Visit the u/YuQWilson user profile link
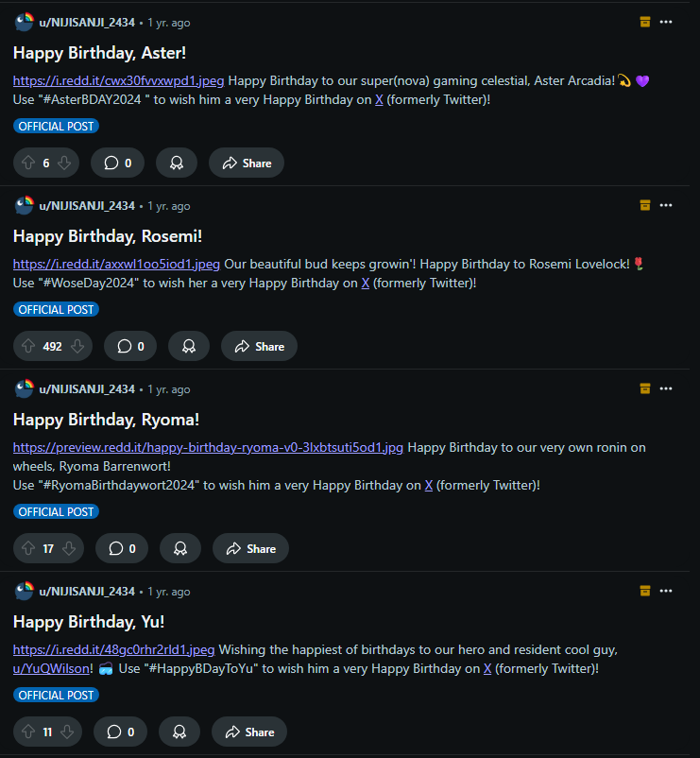700x758 pixels. coord(52,668)
